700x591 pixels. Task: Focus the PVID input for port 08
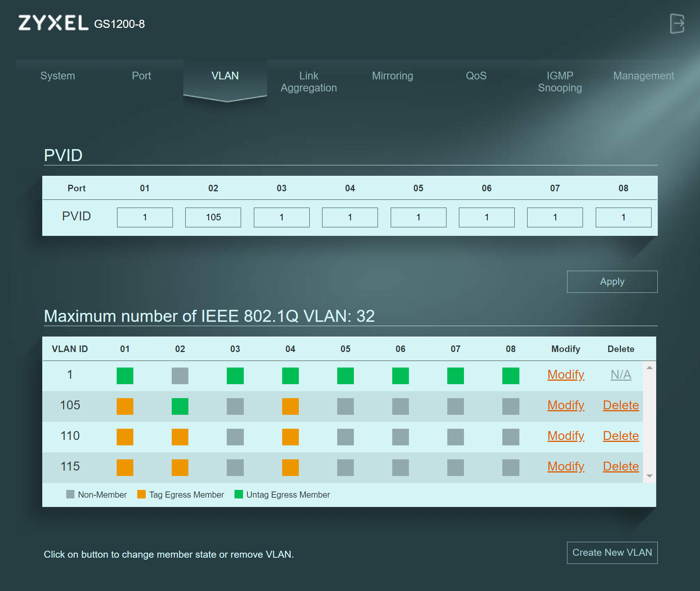(623, 217)
